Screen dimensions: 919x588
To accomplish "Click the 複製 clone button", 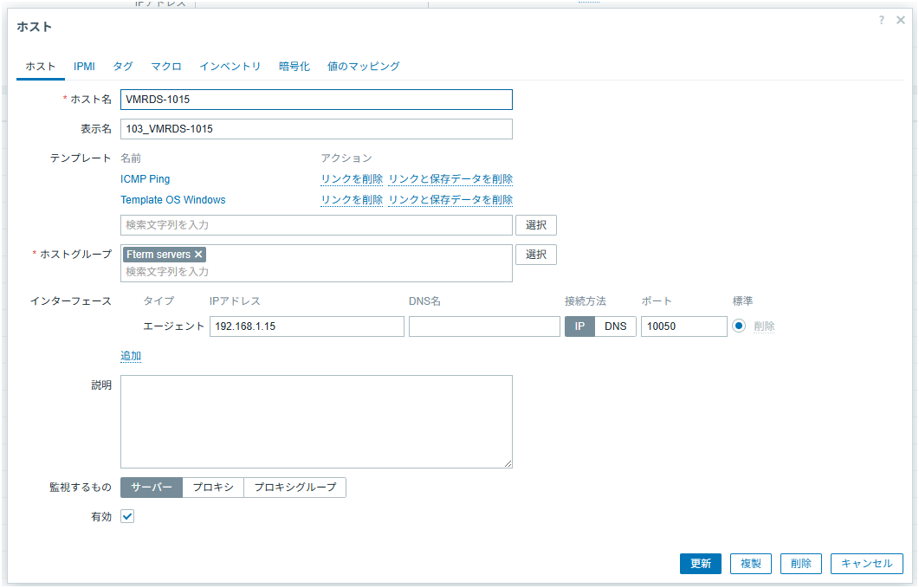I will (x=750, y=564).
